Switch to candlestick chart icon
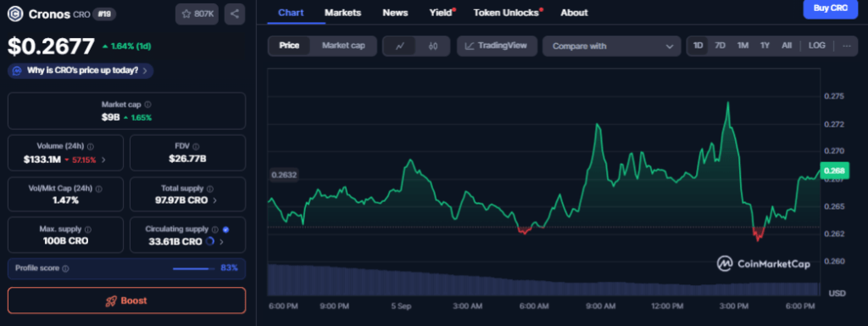Image resolution: width=868 pixels, height=326 pixels. [x=433, y=46]
